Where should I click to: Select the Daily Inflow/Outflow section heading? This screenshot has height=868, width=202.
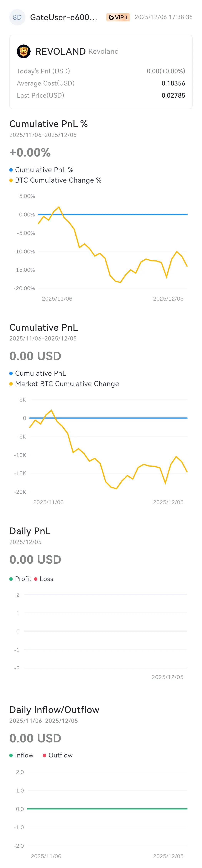54,710
